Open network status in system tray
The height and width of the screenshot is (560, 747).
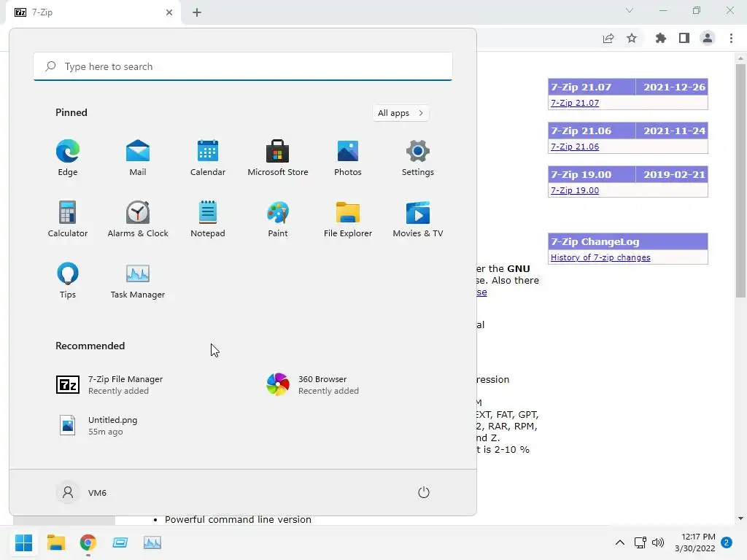pos(640,542)
